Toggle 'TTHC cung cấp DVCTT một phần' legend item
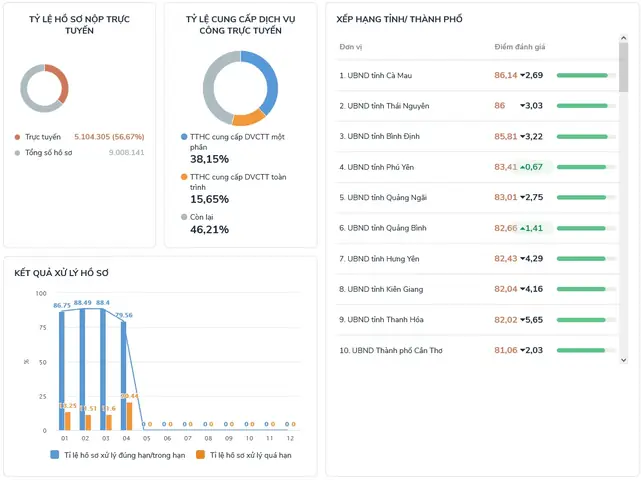 [184, 136]
